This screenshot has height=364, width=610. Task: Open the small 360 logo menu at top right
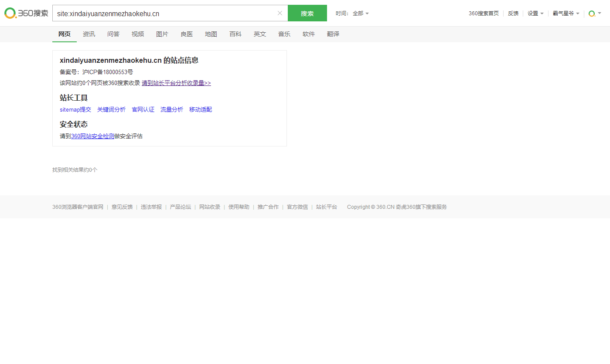tap(595, 14)
